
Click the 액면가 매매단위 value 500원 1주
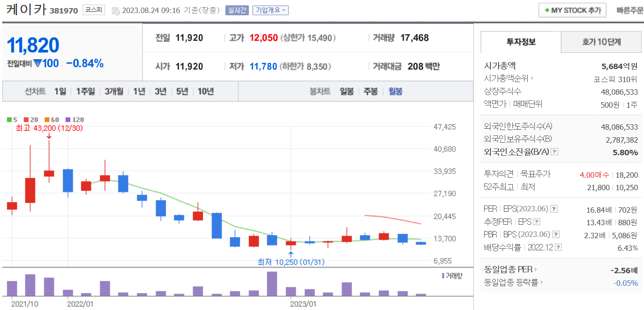[620, 105]
